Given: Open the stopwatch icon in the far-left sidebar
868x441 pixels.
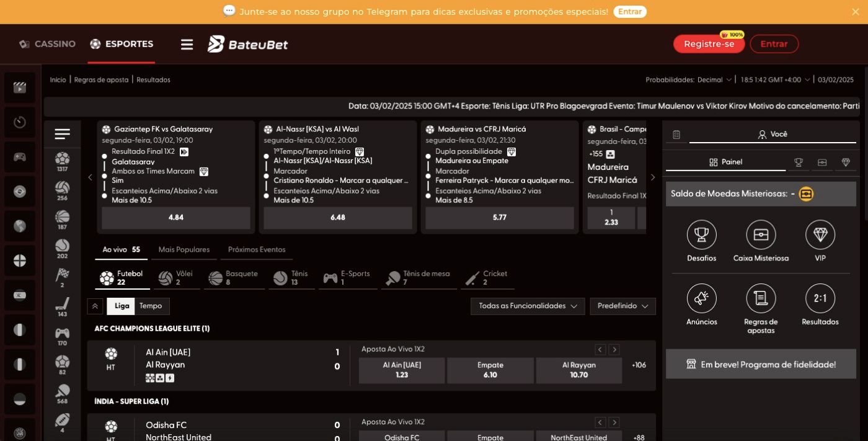Looking at the screenshot, I should 20,122.
